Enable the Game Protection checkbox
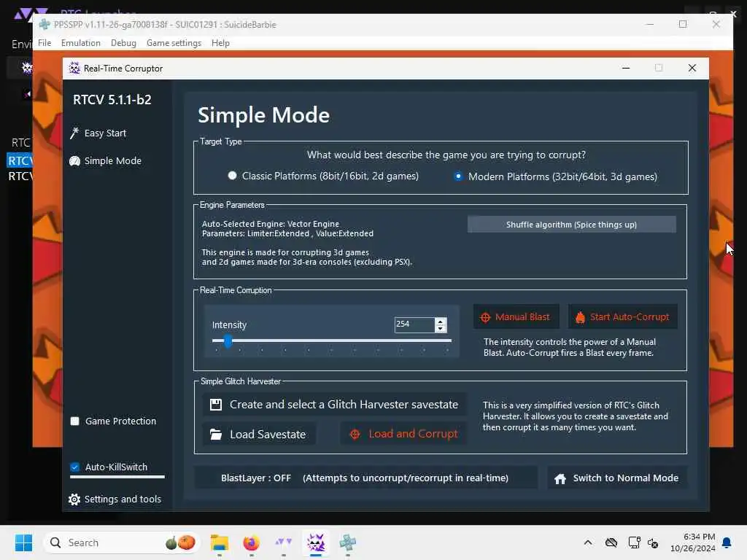 coord(75,421)
